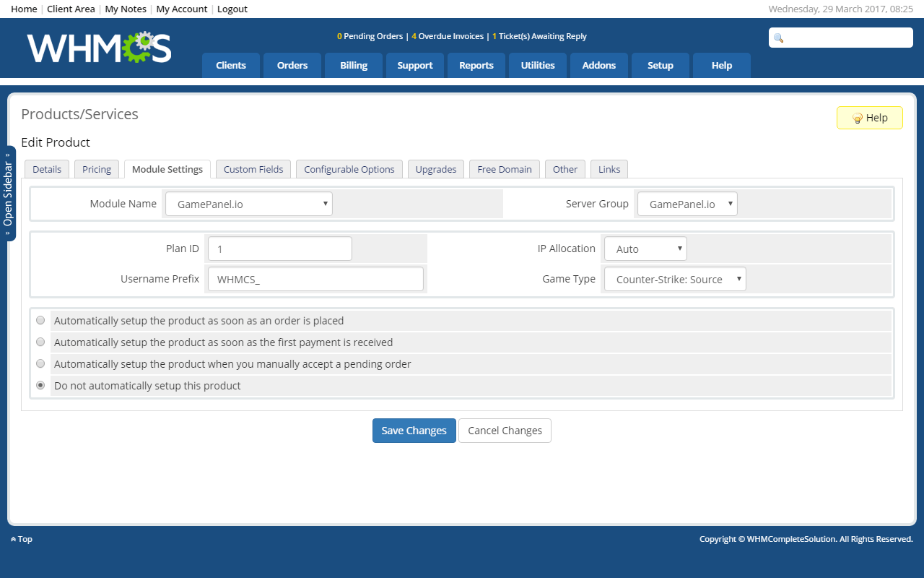The width and height of the screenshot is (924, 578).
Task: Click the Save Changes button
Action: (x=414, y=431)
